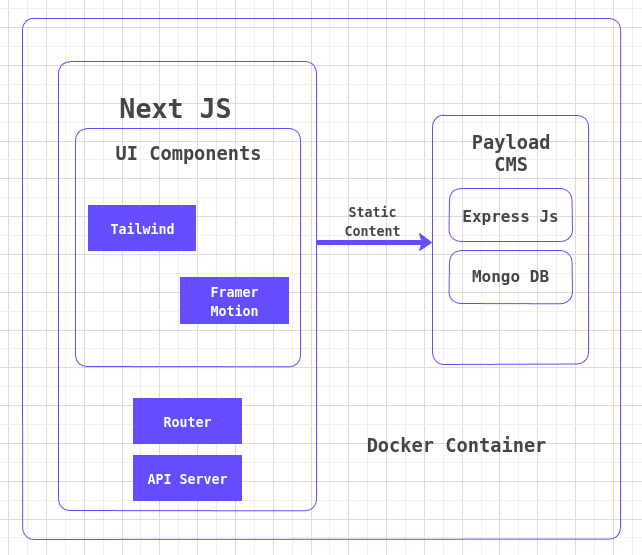This screenshot has width=642, height=555.
Task: Click the Payload CMS title
Action: (x=511, y=153)
